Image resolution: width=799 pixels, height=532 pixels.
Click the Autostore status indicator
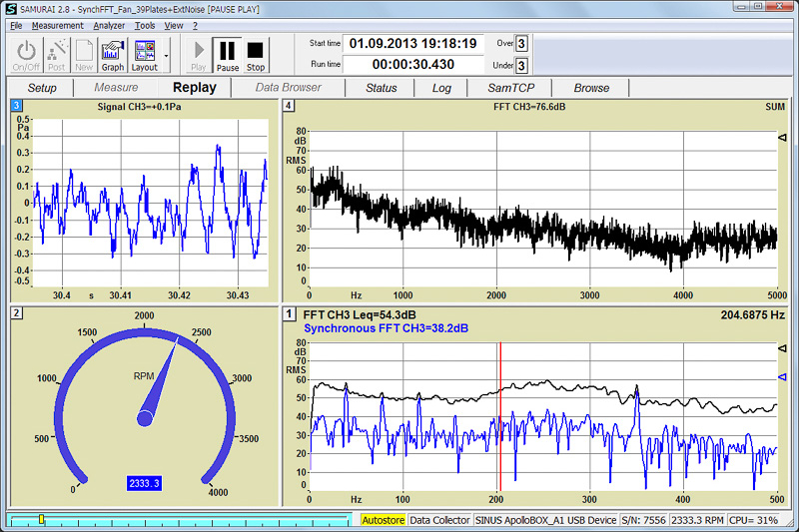[383, 520]
